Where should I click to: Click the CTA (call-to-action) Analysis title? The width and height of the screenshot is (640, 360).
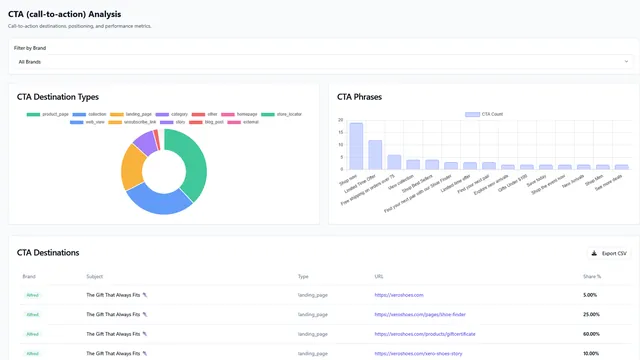click(64, 14)
